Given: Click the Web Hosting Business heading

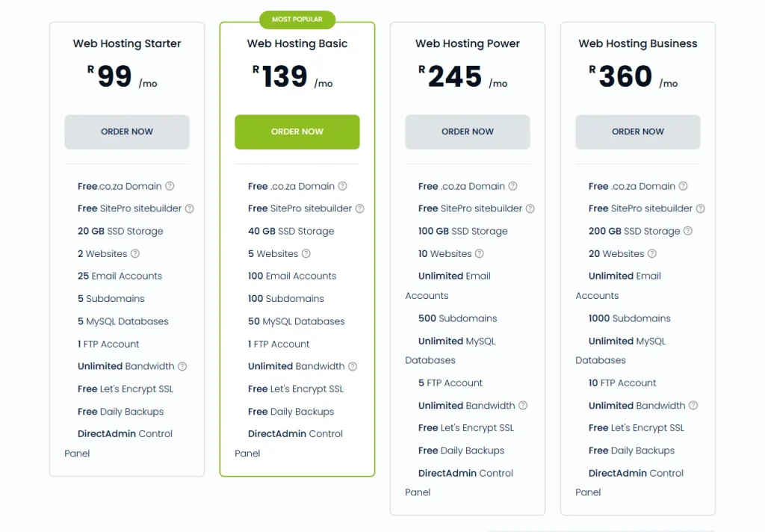Looking at the screenshot, I should [638, 43].
